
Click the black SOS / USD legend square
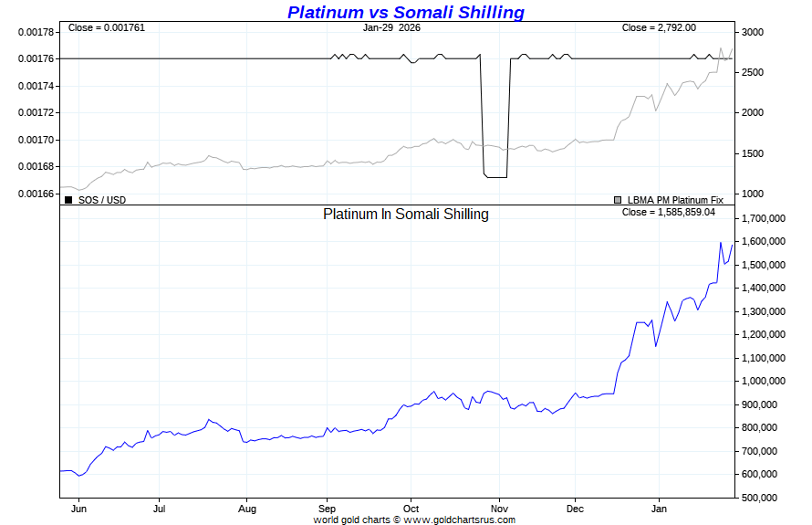click(68, 200)
